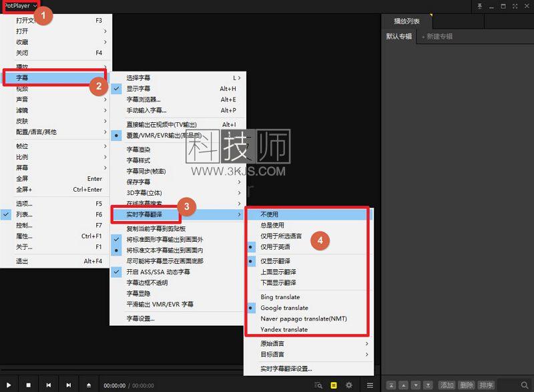Expand the 原始语言 submenu
Screen dimensions: 534x392
pos(308,343)
